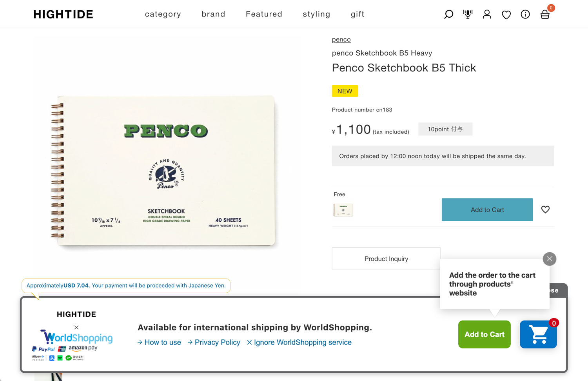
Task: Click the microphone voice search icon
Action: (x=468, y=15)
